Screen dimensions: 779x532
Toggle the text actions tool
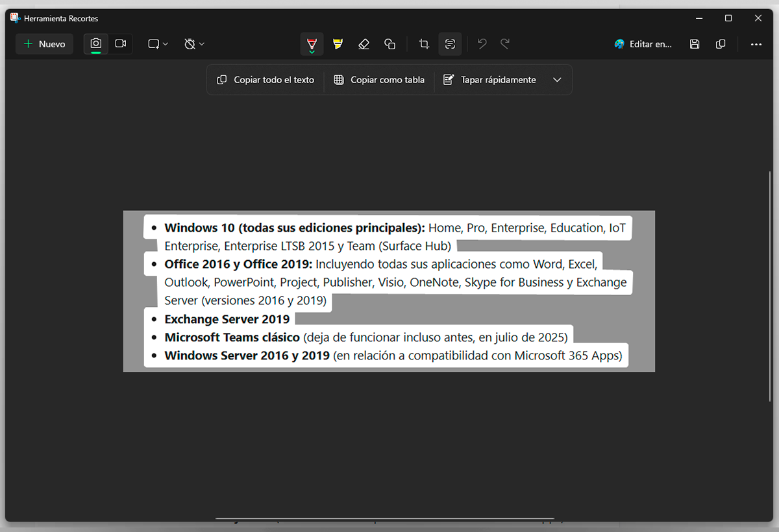coord(450,44)
